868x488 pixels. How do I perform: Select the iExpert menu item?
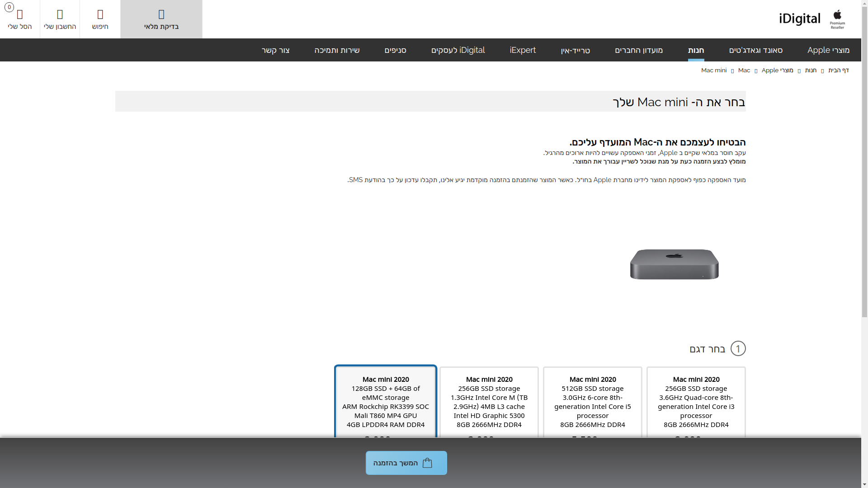click(x=523, y=50)
